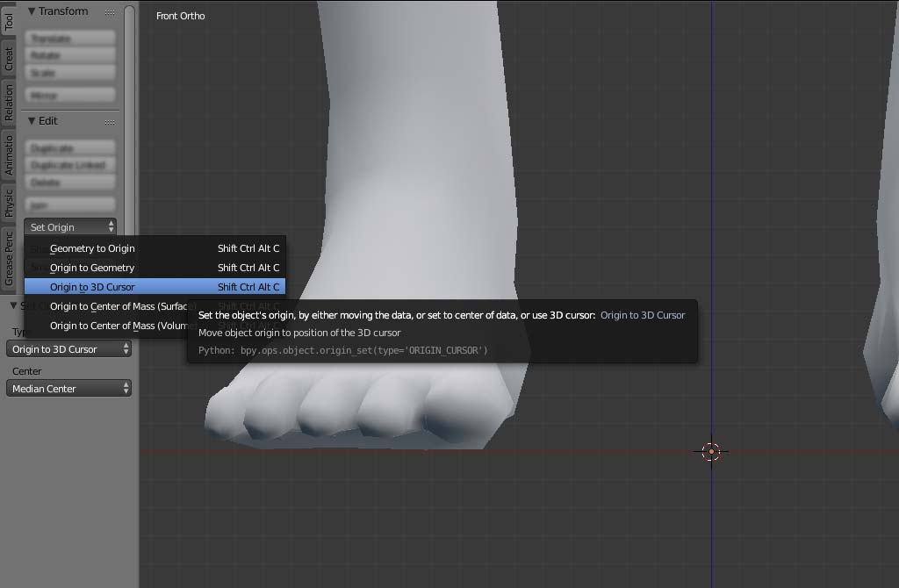Open the Median Center dropdown
The width and height of the screenshot is (899, 588).
pos(68,389)
